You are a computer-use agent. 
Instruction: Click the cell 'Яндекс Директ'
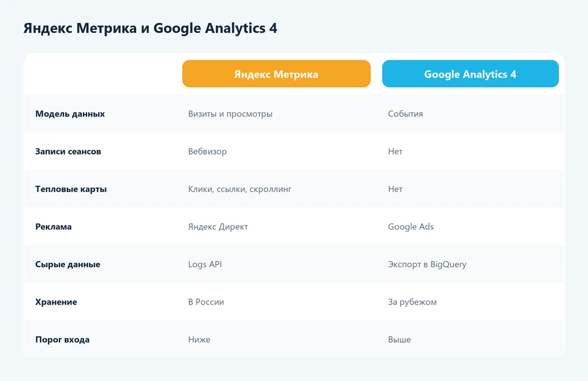tap(218, 227)
